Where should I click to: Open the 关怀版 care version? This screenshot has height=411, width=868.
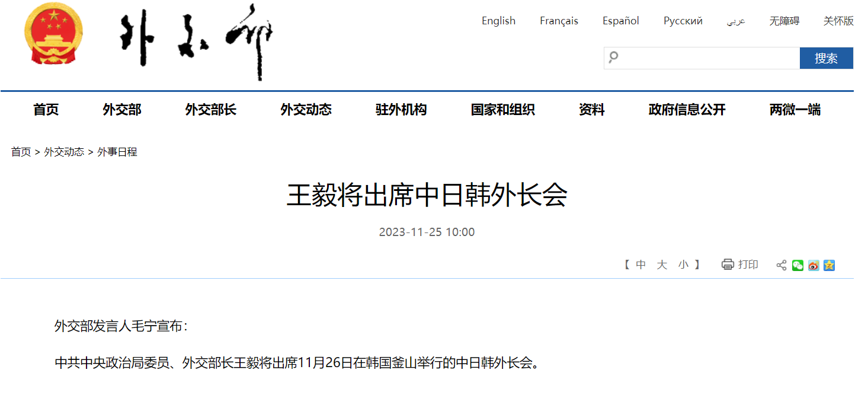(x=838, y=21)
